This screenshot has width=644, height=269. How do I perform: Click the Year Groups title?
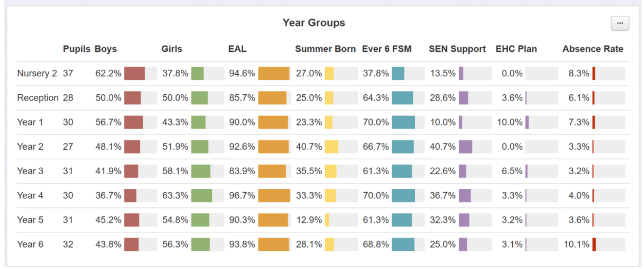pyautogui.click(x=313, y=23)
